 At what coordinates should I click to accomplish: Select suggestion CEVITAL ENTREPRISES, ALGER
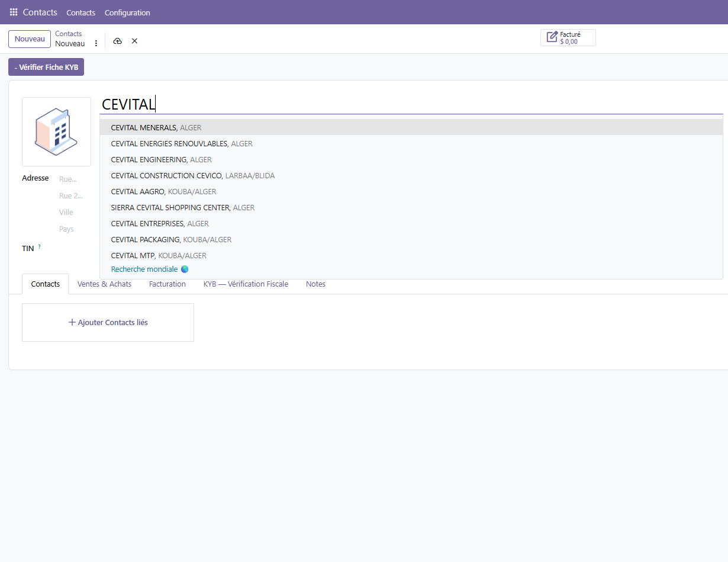coord(411,223)
